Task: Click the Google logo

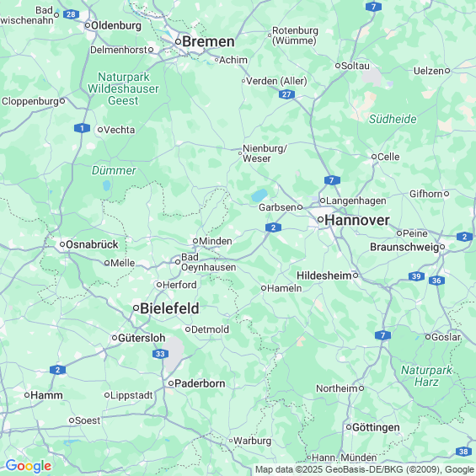Action: (x=29, y=466)
